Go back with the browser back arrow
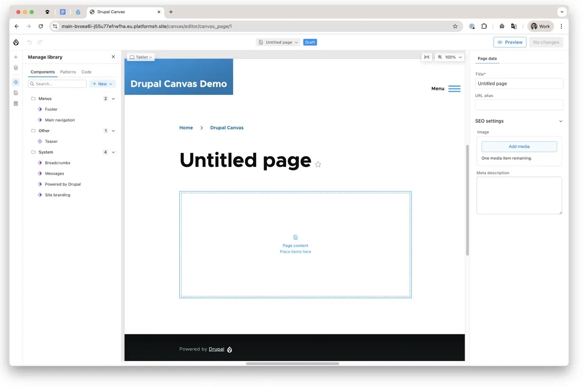 [17, 27]
